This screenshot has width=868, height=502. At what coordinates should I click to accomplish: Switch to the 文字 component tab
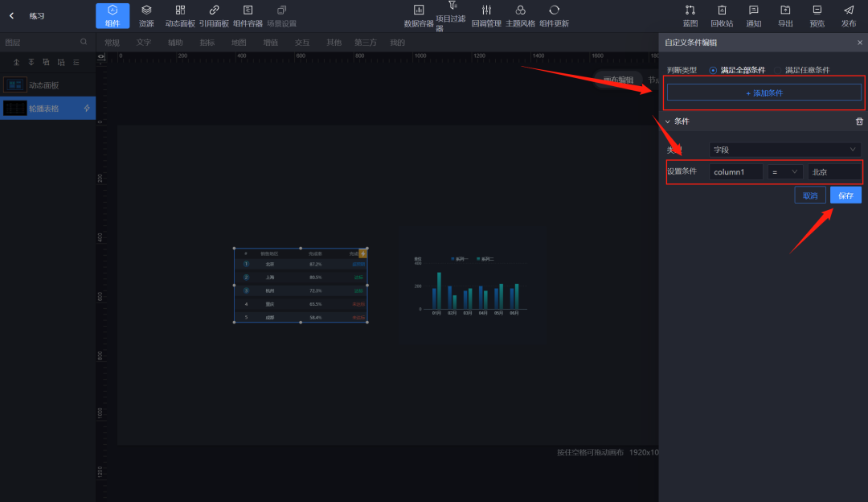pos(143,43)
